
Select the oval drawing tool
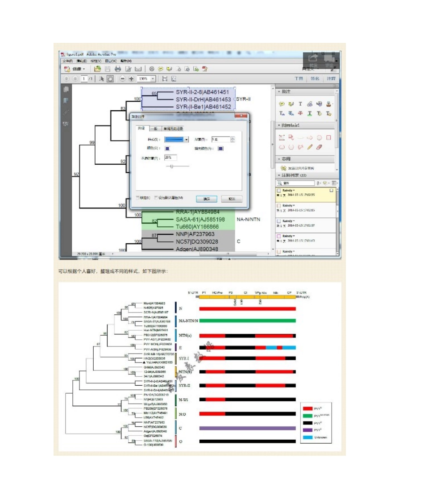point(319,137)
